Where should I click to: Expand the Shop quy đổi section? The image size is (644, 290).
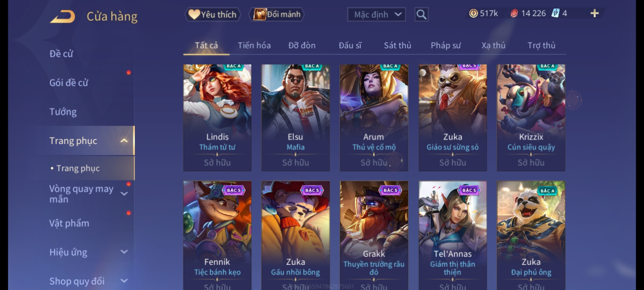click(124, 281)
